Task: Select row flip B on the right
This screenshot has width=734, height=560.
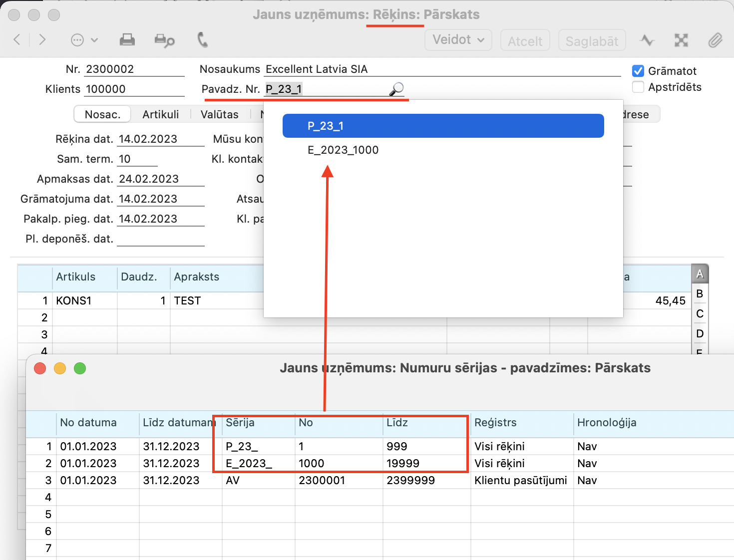Action: click(x=700, y=294)
